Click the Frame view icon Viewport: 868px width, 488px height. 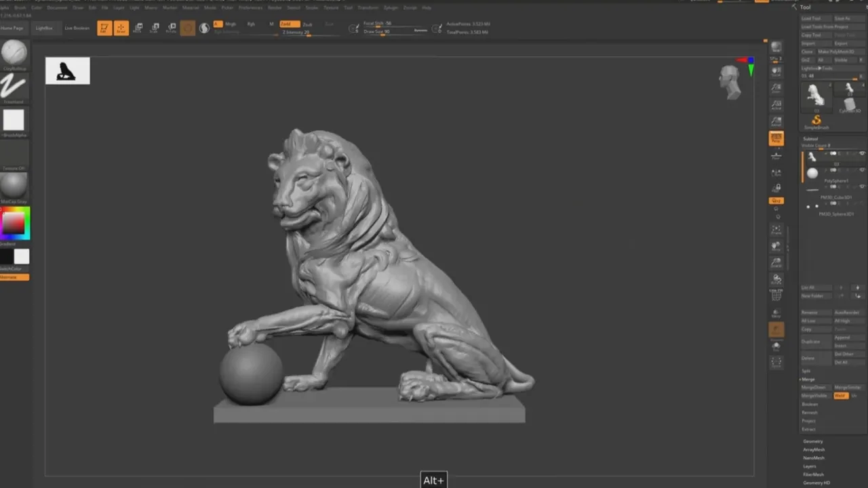[x=776, y=230]
